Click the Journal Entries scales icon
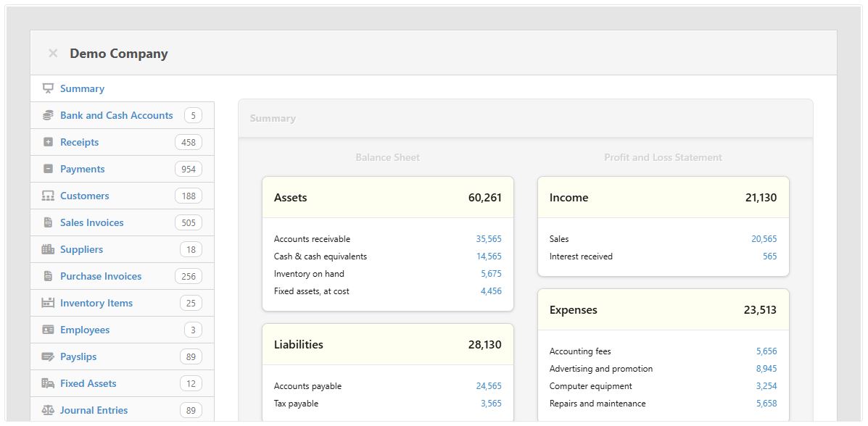Viewport: 868px width, 426px height. tap(47, 410)
